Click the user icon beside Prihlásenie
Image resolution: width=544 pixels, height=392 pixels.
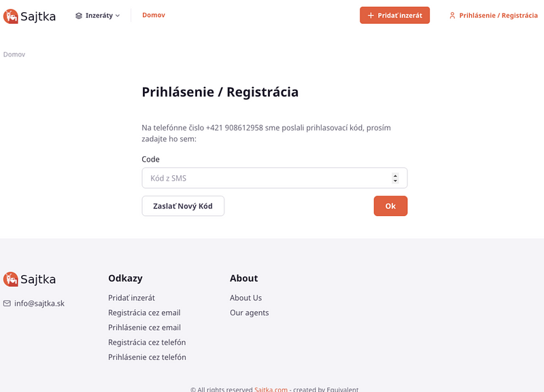pos(452,16)
